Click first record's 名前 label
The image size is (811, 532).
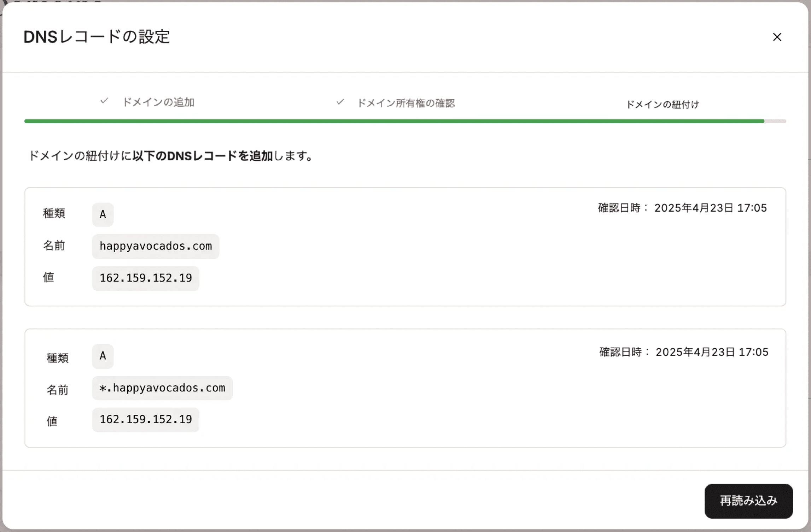tap(54, 246)
